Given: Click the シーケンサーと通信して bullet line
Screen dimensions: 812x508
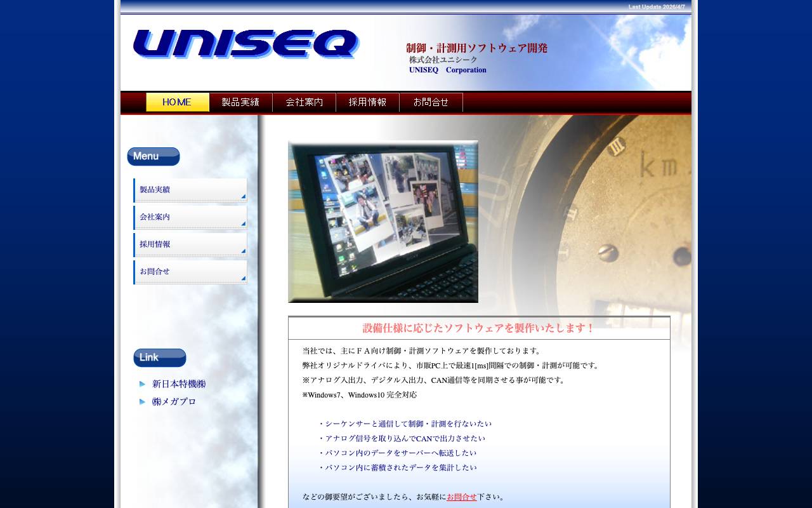Looking at the screenshot, I should coord(405,424).
